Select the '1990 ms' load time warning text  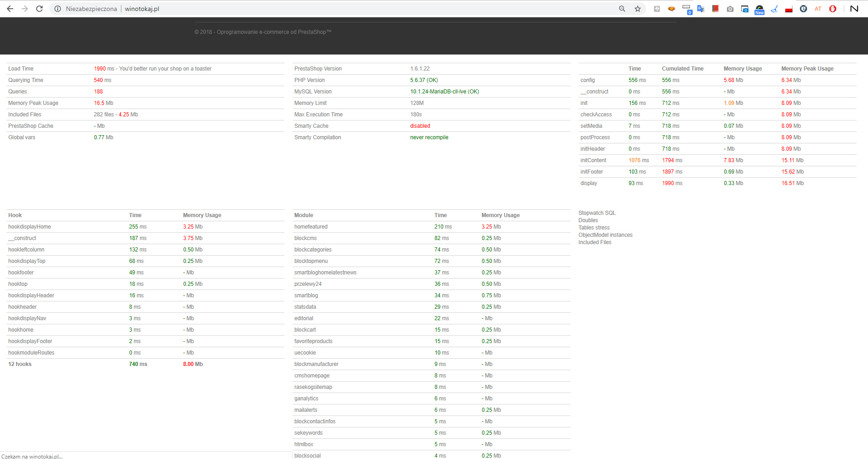(x=152, y=69)
